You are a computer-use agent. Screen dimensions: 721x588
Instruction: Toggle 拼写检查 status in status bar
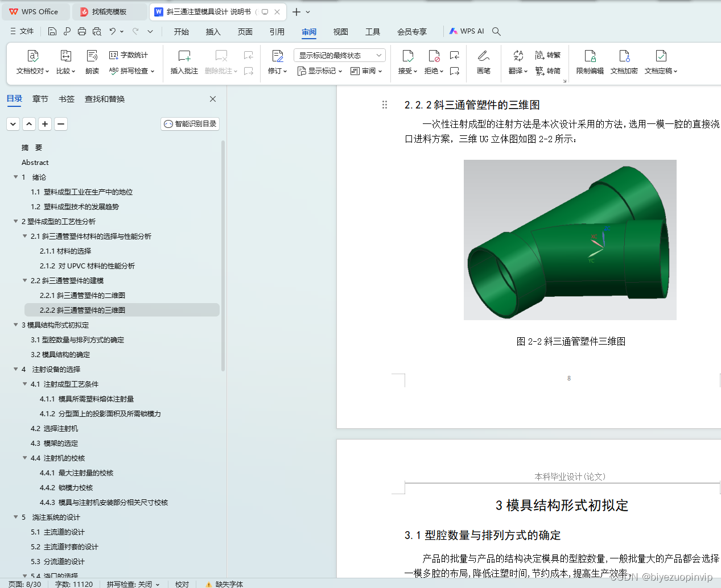(133, 584)
